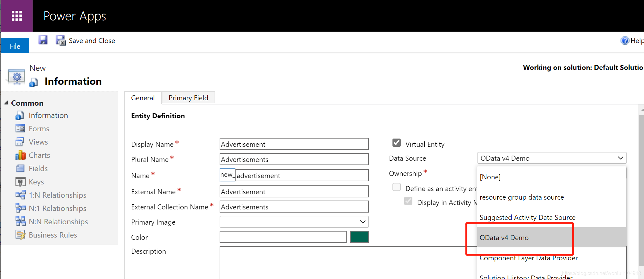This screenshot has height=279, width=644.
Task: Check Define as an activity entity
Action: 397,187
